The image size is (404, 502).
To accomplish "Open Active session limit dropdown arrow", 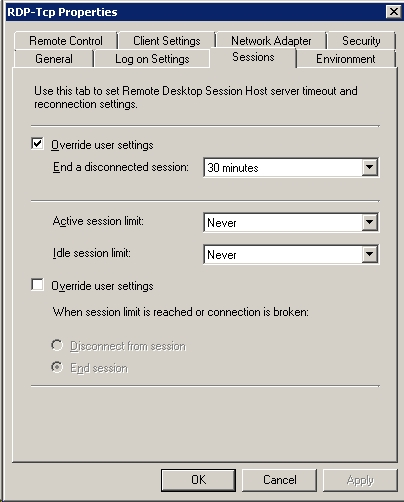I will pyautogui.click(x=370, y=222).
